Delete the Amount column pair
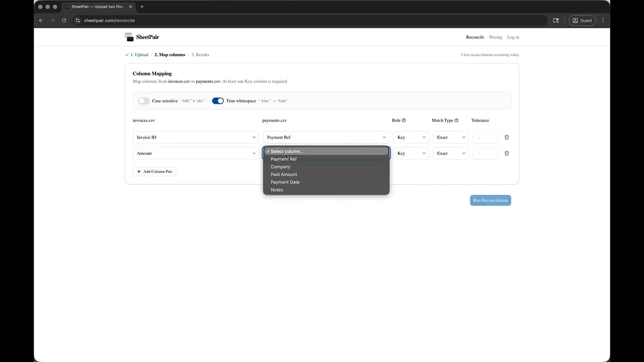This screenshot has width=644, height=362. pyautogui.click(x=507, y=153)
